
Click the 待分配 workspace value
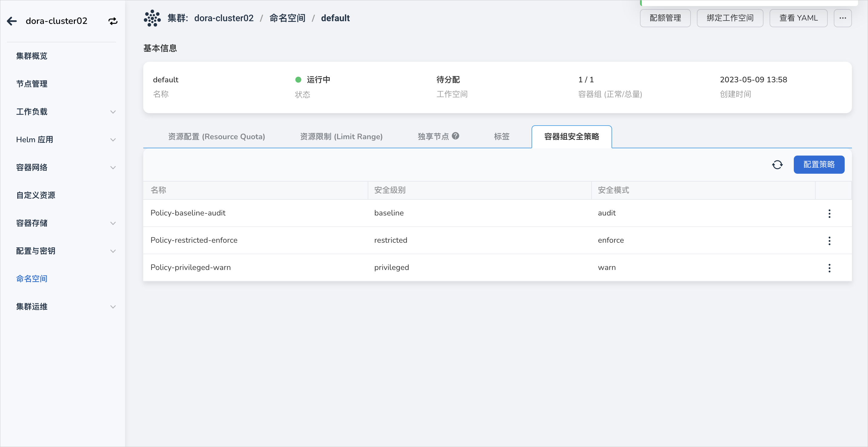448,80
